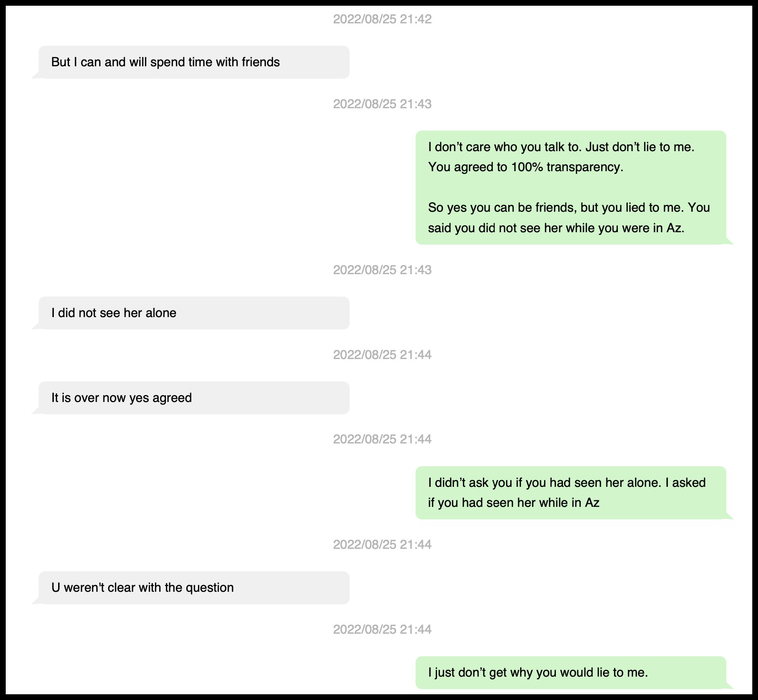Click the word 'friends' in the first gray bubble
This screenshot has height=700, width=758.
click(260, 62)
